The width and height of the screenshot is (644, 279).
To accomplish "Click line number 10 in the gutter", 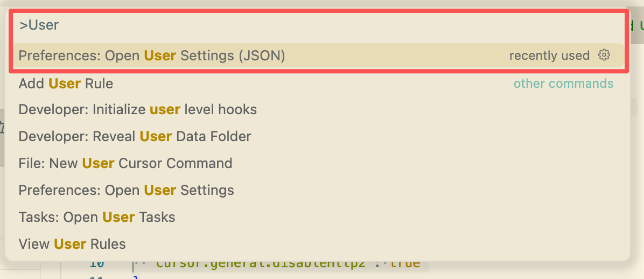I will click(97, 264).
